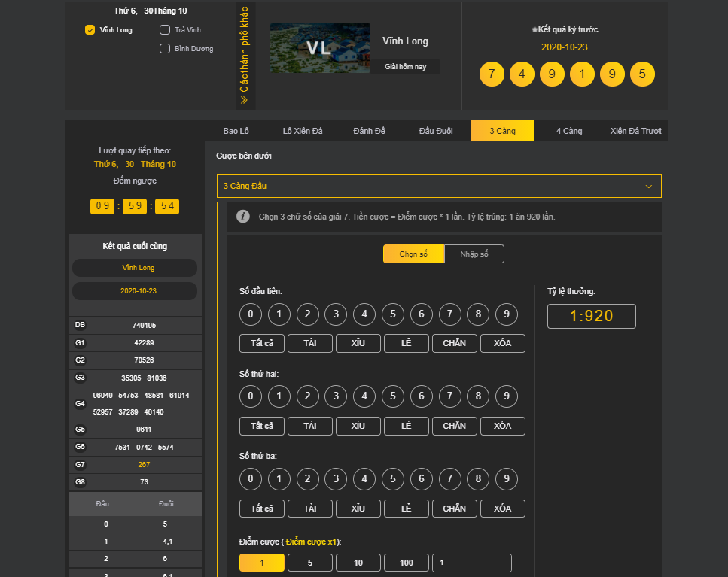Pick digit 5 in the Số thứ hai row
728x577 pixels.
tap(392, 396)
